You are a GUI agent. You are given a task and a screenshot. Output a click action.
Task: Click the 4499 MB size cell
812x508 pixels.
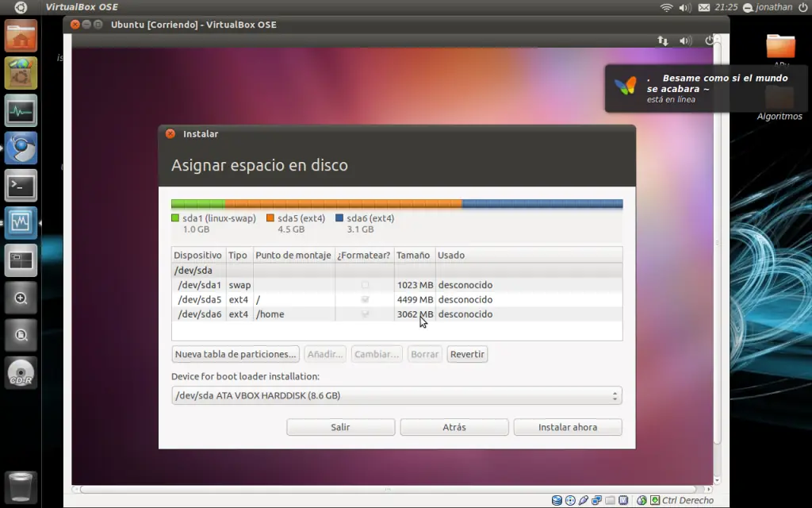point(415,299)
